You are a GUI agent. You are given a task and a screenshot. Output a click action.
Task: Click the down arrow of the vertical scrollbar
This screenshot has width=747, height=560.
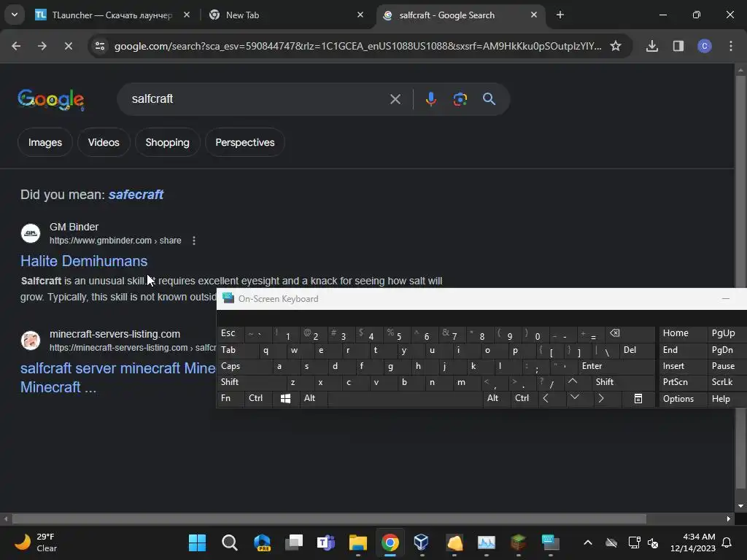(740, 506)
